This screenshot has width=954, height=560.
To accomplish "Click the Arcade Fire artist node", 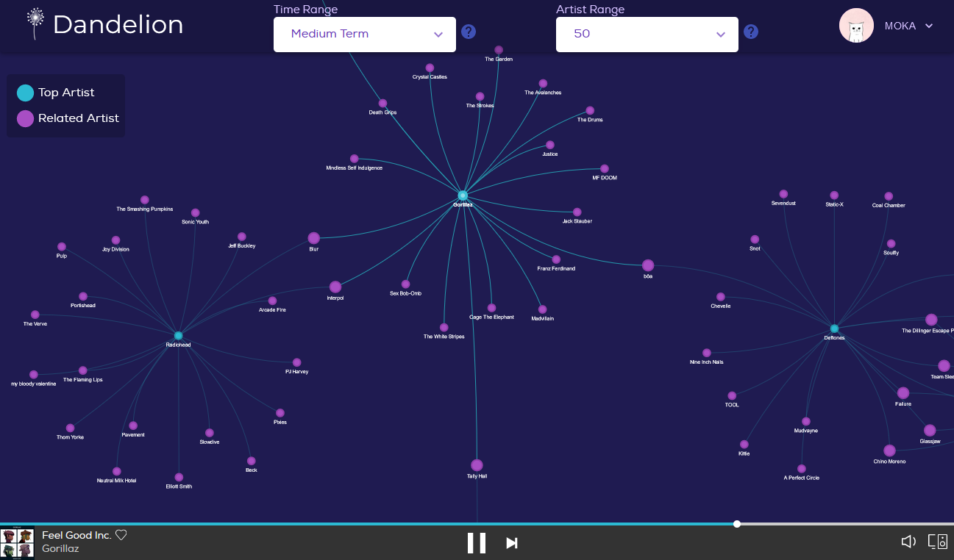I will [x=273, y=301].
